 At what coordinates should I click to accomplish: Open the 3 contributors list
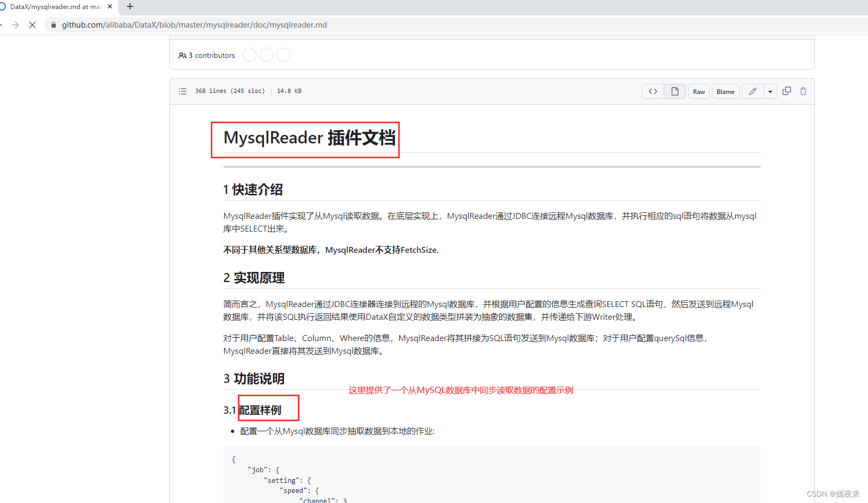coord(207,55)
